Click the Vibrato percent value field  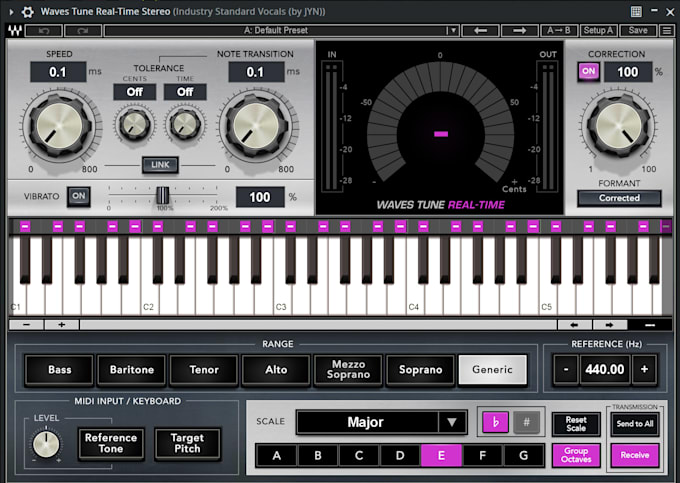[260, 197]
